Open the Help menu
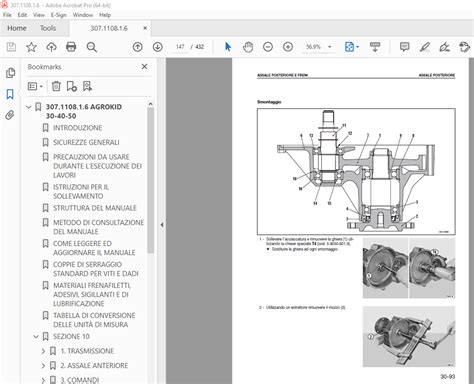The image size is (474, 384). click(x=105, y=15)
